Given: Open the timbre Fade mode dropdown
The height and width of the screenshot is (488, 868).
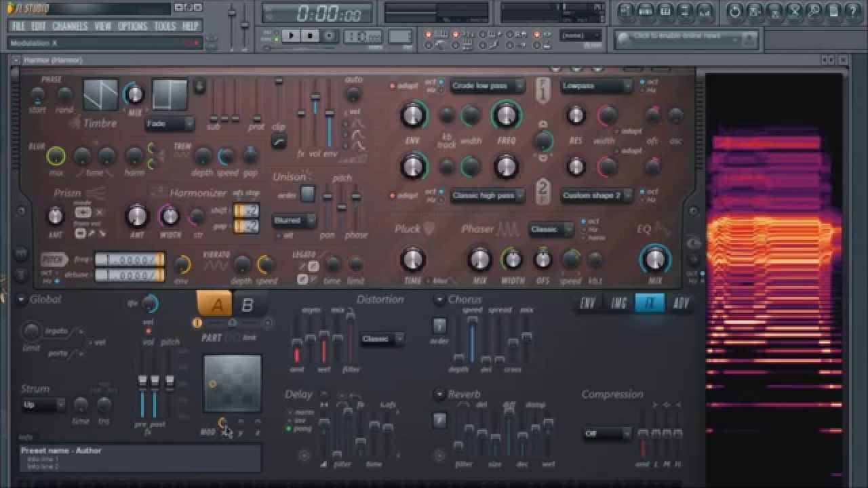Looking at the screenshot, I should click(170, 124).
